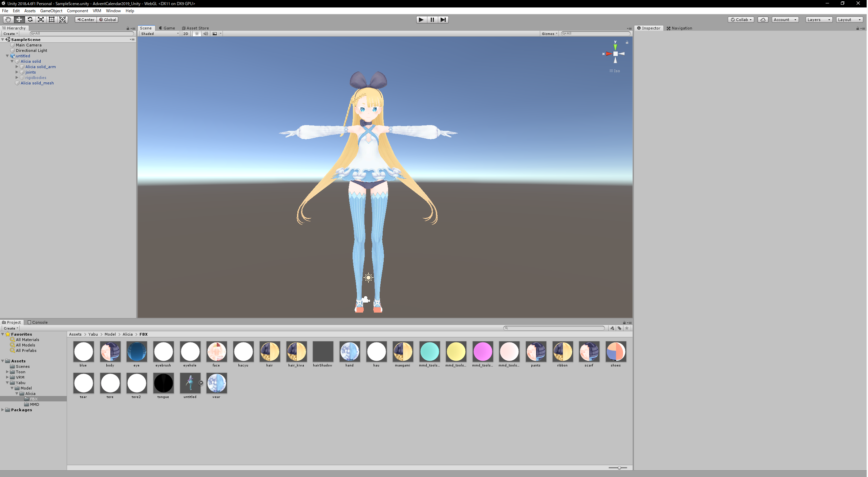Viewport: 868px width, 477px height.
Task: Open the Layout dropdown
Action: tap(849, 20)
